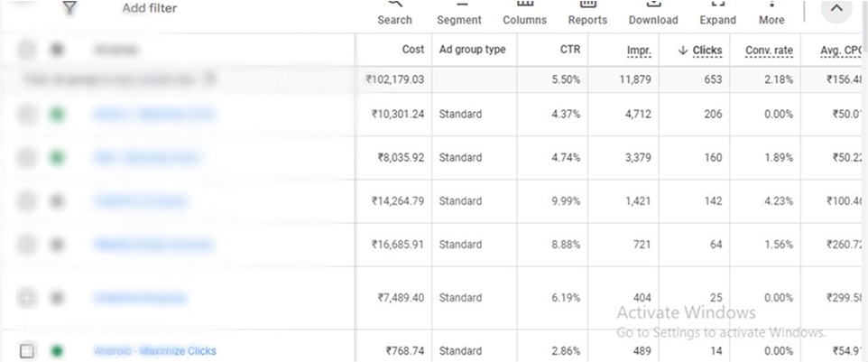The height and width of the screenshot is (362, 868).
Task: Open the Segment options
Action: click(x=458, y=14)
